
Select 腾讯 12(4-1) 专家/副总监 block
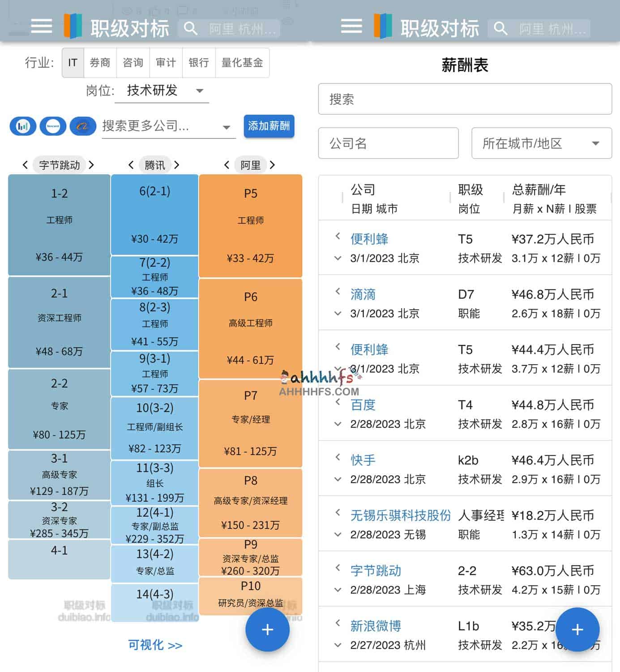point(155,525)
